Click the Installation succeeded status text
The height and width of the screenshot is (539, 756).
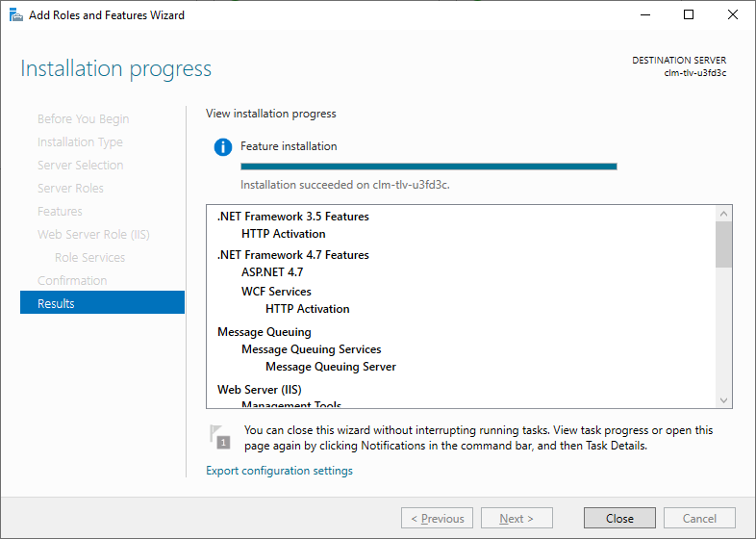pyautogui.click(x=345, y=185)
